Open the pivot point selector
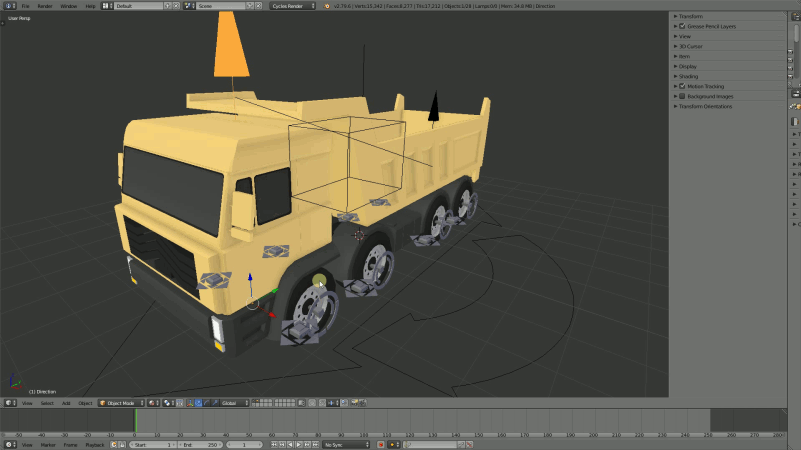Image resolution: width=801 pixels, height=450 pixels. coord(169,403)
